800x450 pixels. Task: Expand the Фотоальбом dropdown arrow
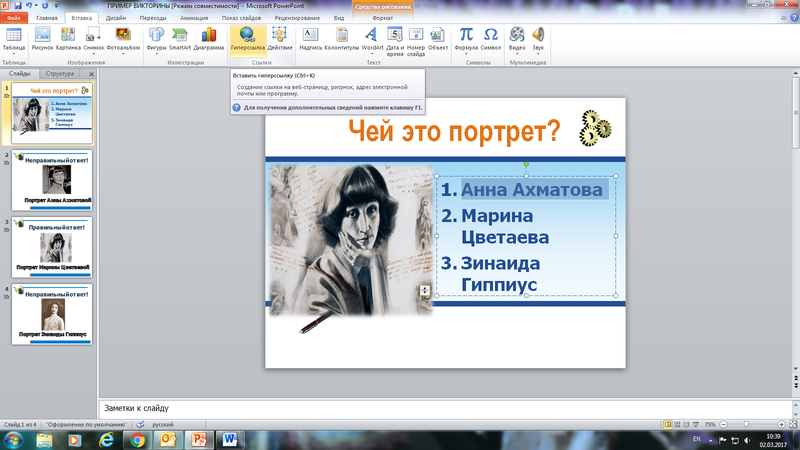coord(123,53)
